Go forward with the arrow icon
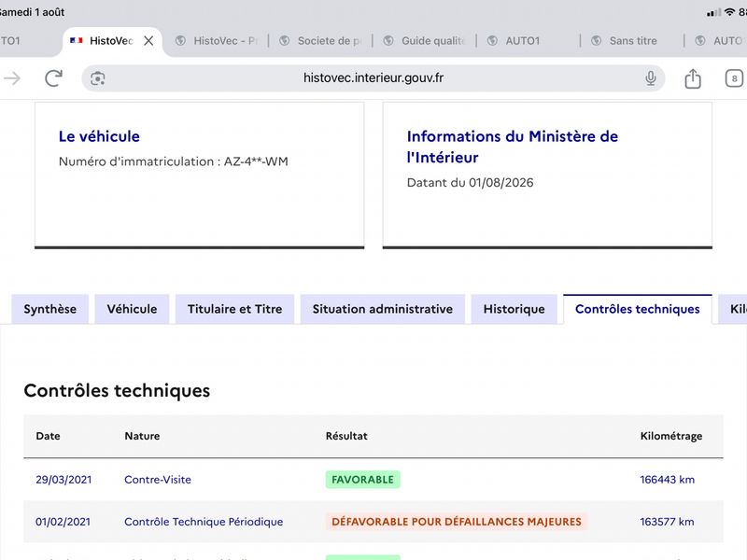The image size is (747, 560). tap(12, 78)
